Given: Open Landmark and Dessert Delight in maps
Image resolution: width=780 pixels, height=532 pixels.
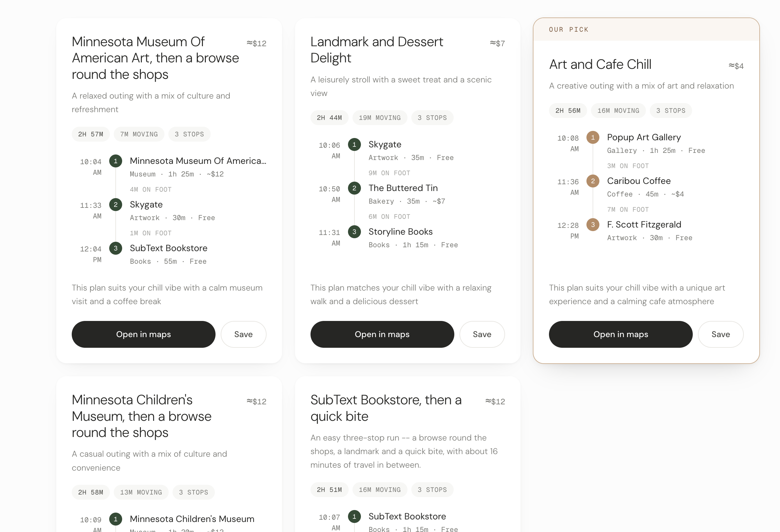Looking at the screenshot, I should [382, 334].
